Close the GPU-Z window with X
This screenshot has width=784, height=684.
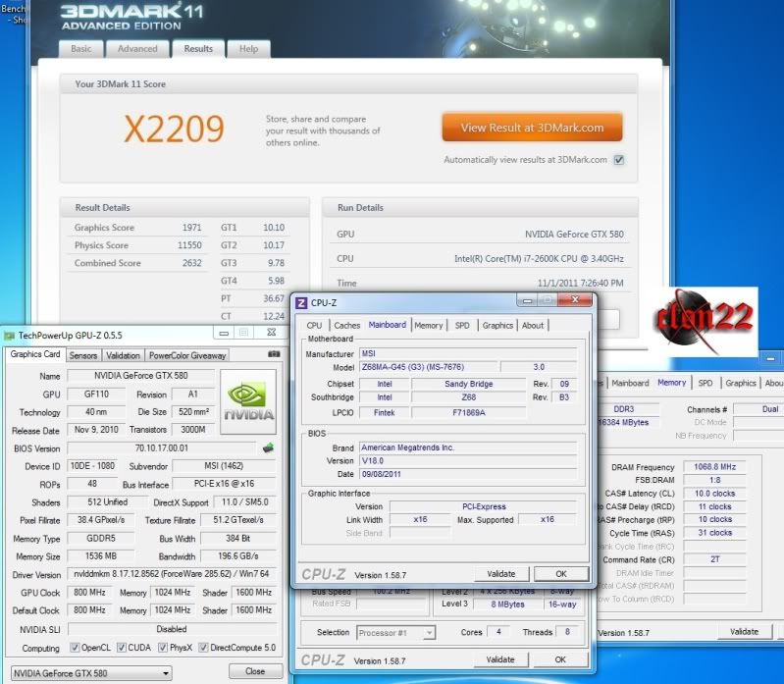click(x=271, y=333)
